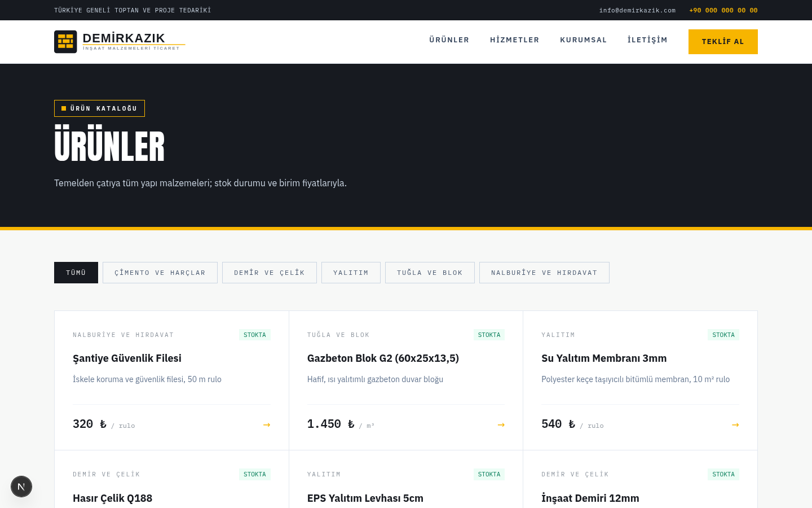Screen dimensions: 812x508
Task: Click YALITIM label on EPS Yalıtım Levhası card
Action: pos(324,474)
